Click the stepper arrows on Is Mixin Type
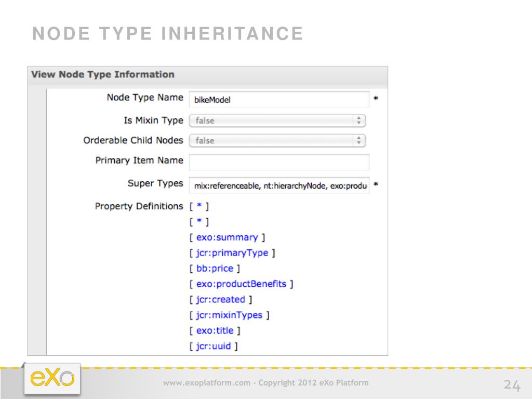The width and height of the screenshot is (532, 399). point(358,121)
